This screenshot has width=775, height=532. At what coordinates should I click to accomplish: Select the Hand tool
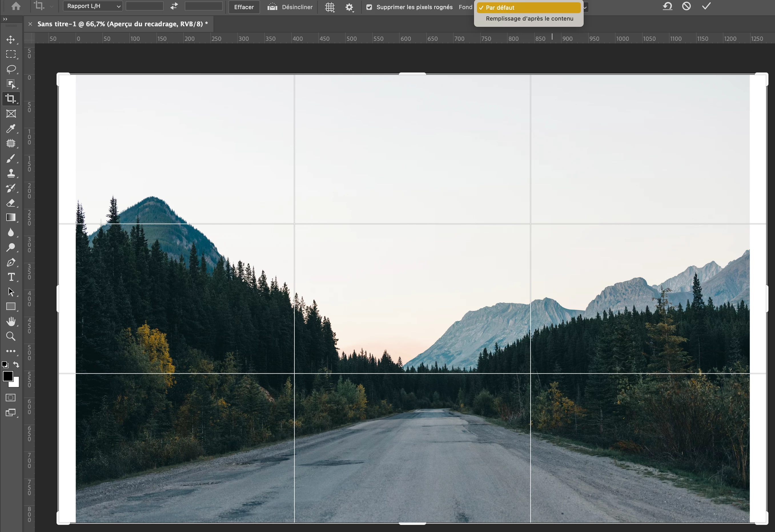11,321
